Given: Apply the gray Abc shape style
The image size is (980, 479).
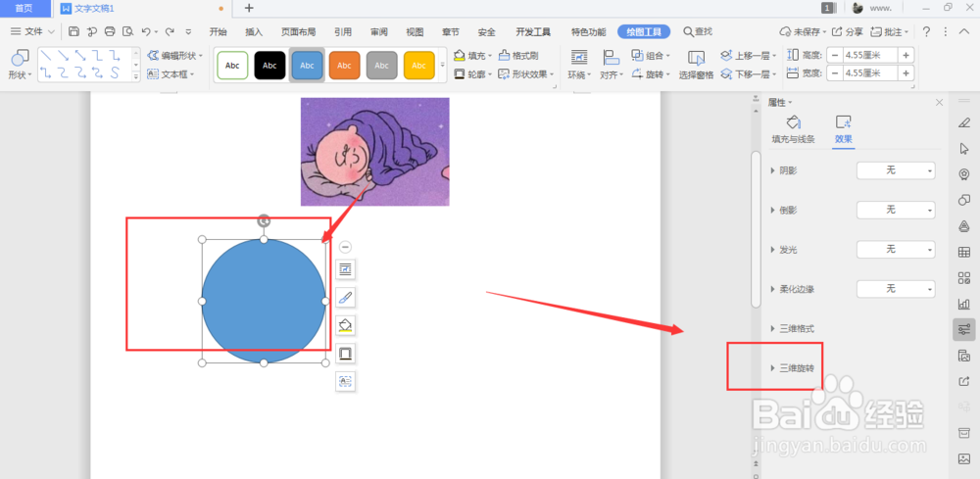Looking at the screenshot, I should (382, 65).
